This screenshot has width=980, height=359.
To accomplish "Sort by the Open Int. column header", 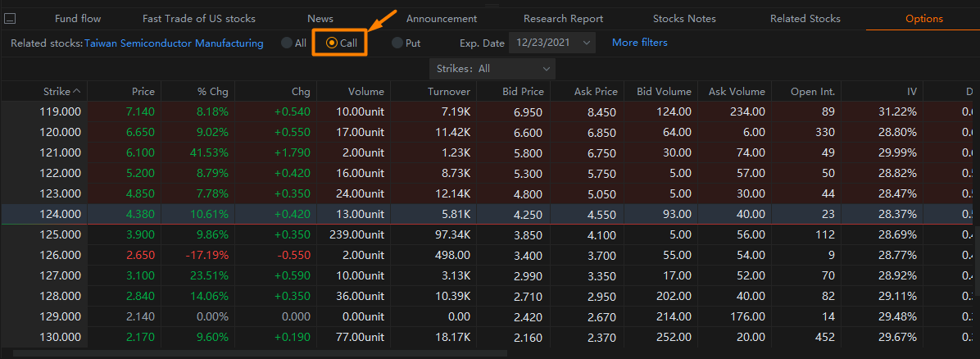I will (813, 91).
